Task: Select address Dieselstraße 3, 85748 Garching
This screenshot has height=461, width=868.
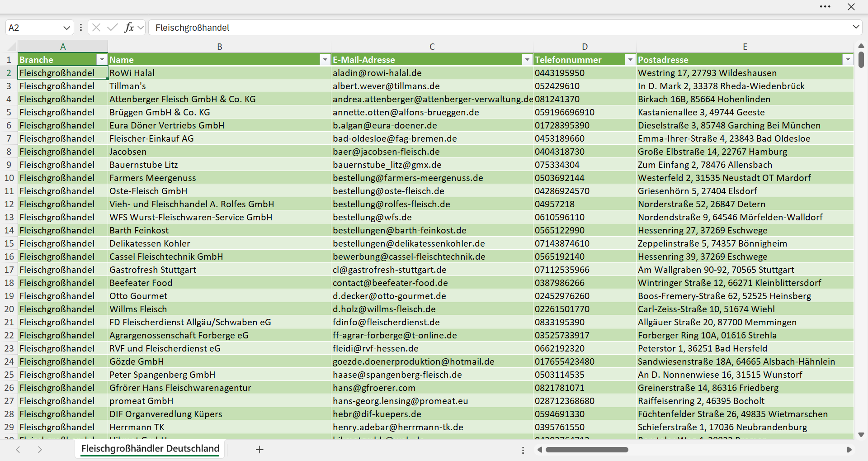Action: click(x=745, y=125)
